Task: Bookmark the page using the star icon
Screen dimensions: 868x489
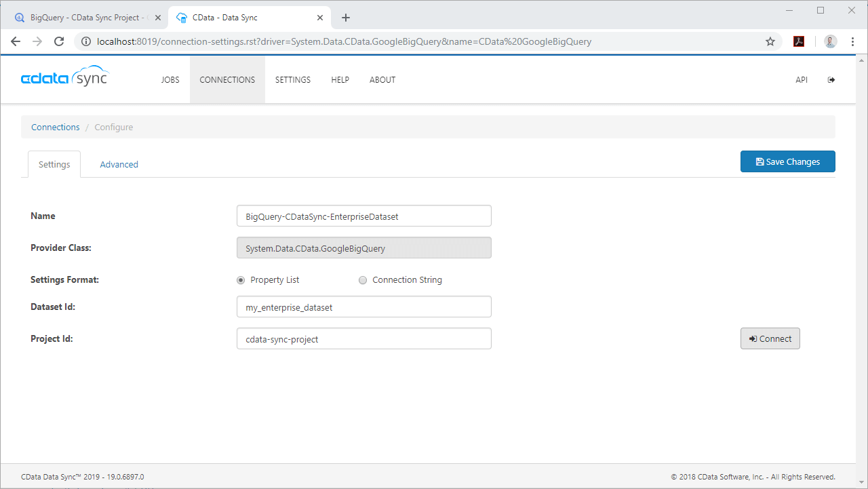Action: pos(770,41)
